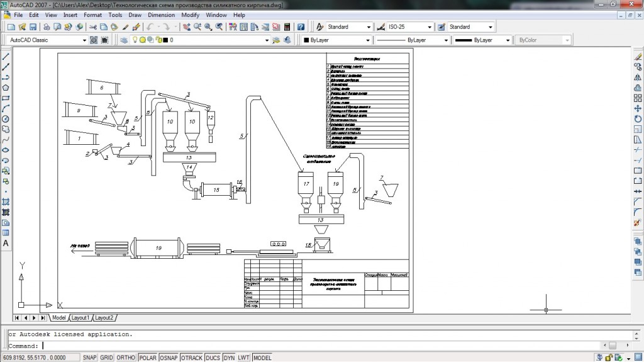Select the Fillet modify tool
This screenshot has height=362, width=644.
pyautogui.click(x=638, y=212)
